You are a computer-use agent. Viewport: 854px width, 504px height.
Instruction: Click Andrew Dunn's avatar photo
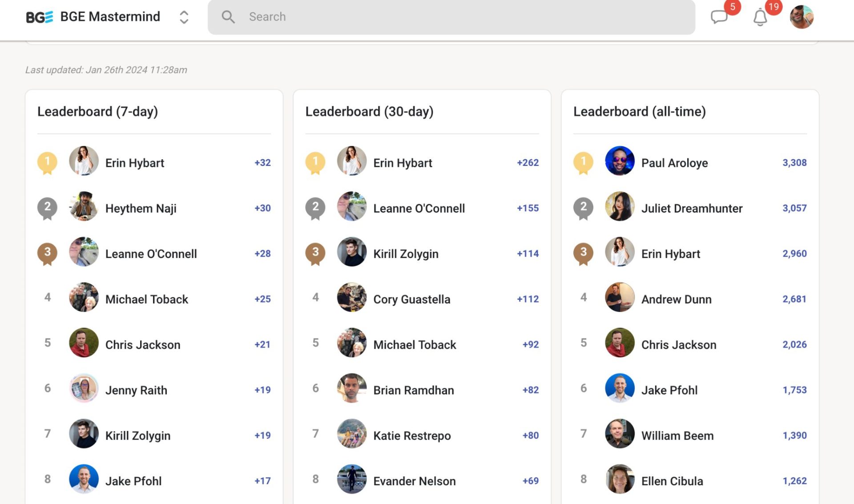tap(620, 297)
